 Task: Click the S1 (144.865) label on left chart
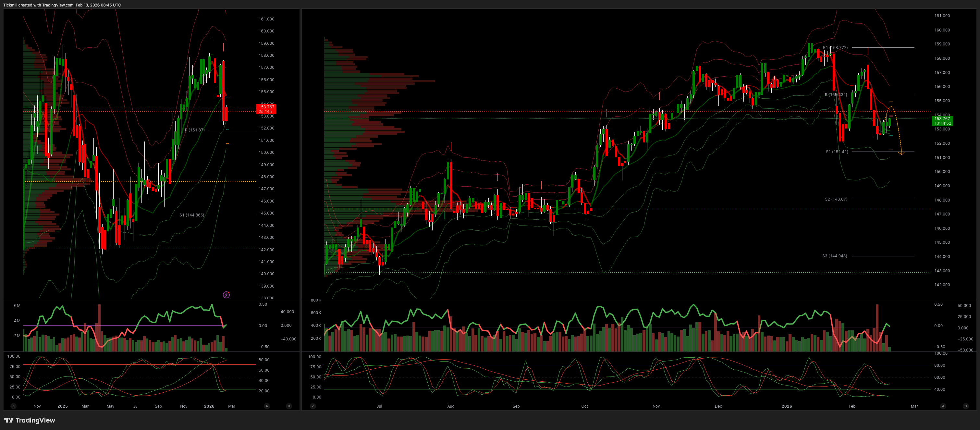click(x=192, y=215)
